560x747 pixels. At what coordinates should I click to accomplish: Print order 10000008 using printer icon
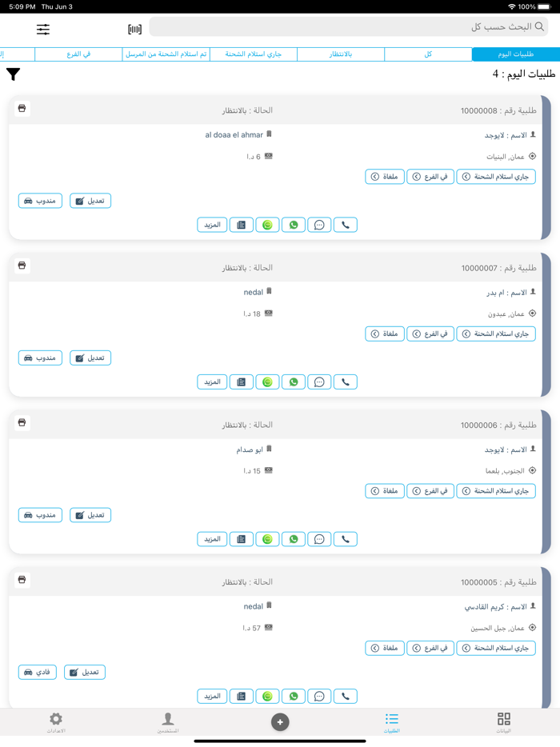[22, 109]
